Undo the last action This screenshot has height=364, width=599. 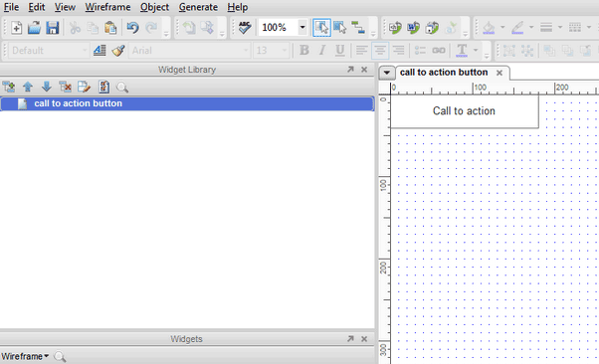coord(132,28)
